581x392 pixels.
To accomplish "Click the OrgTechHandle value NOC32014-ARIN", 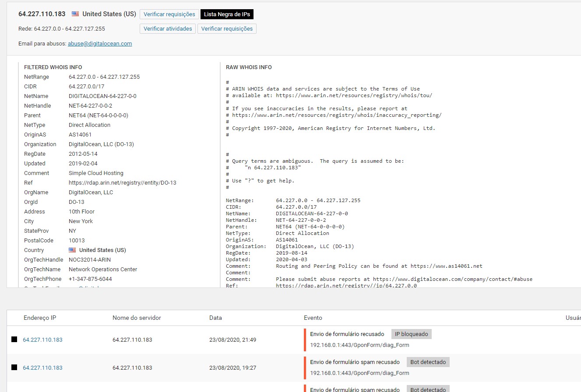I will click(x=90, y=260).
